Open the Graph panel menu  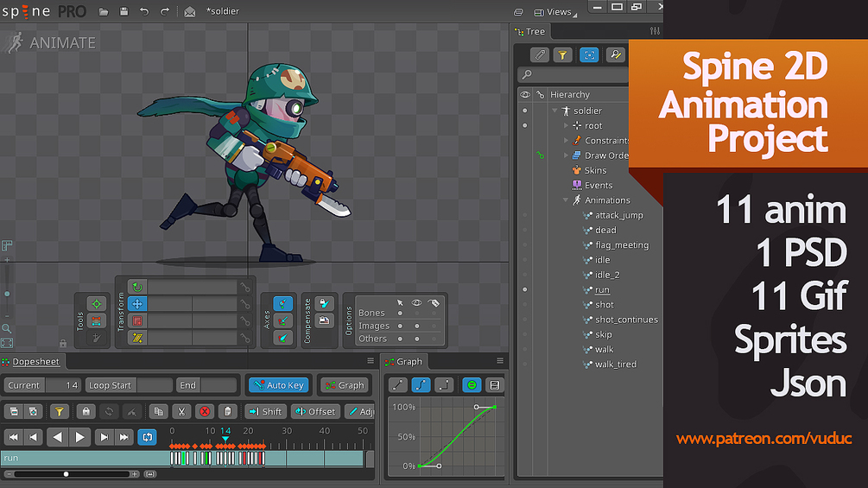pyautogui.click(x=500, y=361)
